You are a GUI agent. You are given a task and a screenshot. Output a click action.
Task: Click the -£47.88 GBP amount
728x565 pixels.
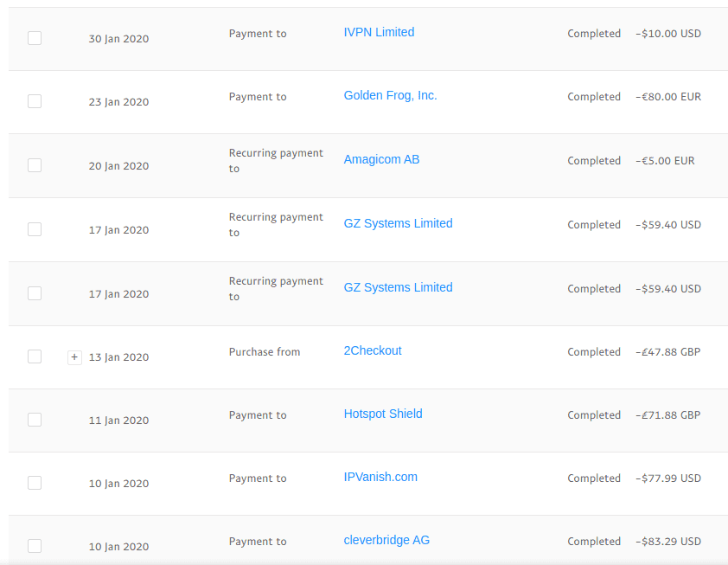[668, 352]
